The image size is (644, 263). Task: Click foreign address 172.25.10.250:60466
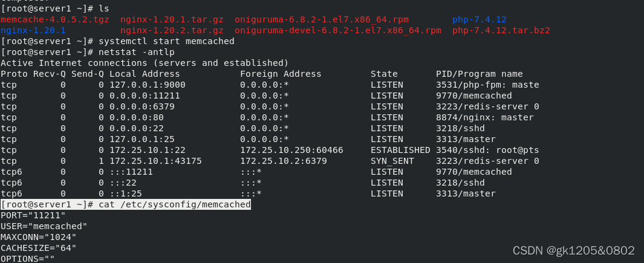point(291,150)
